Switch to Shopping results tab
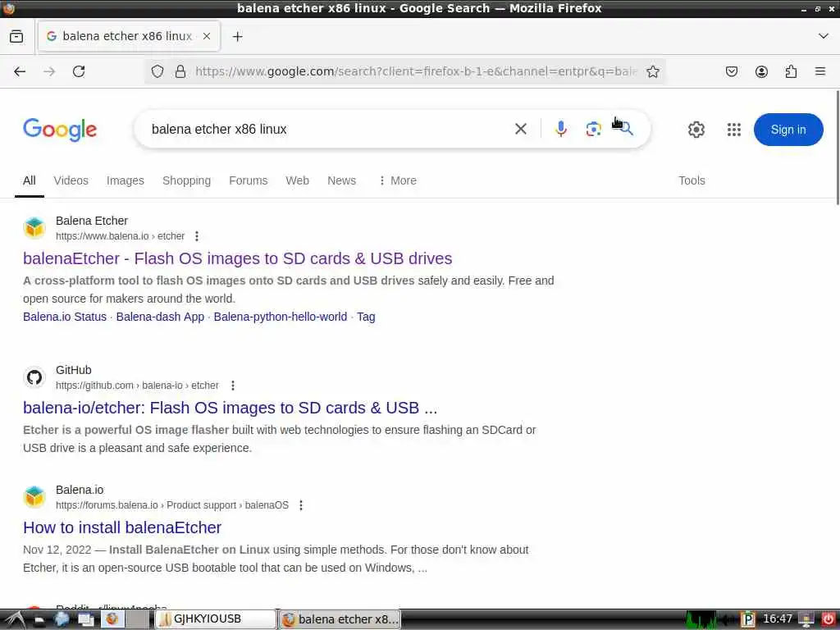The height and width of the screenshot is (630, 840). (186, 180)
